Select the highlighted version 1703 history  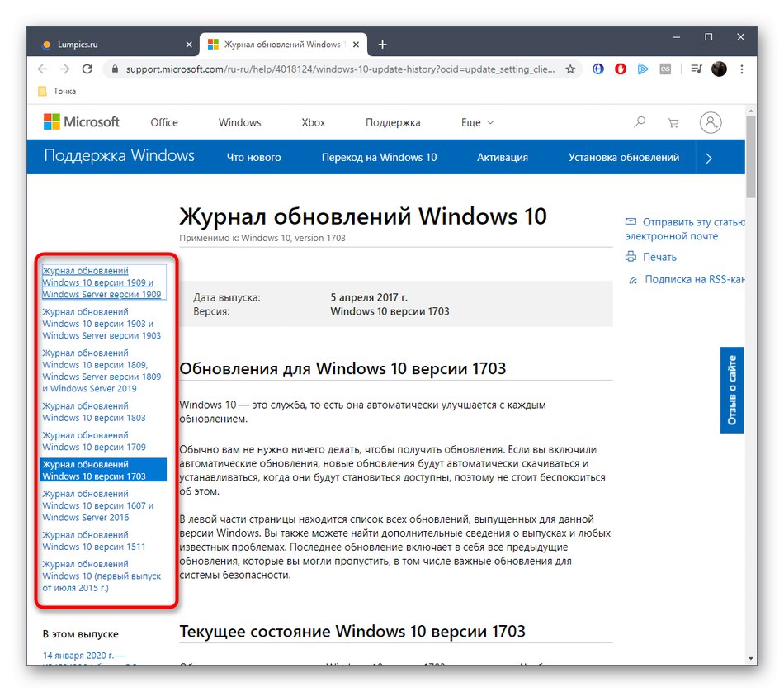click(103, 470)
